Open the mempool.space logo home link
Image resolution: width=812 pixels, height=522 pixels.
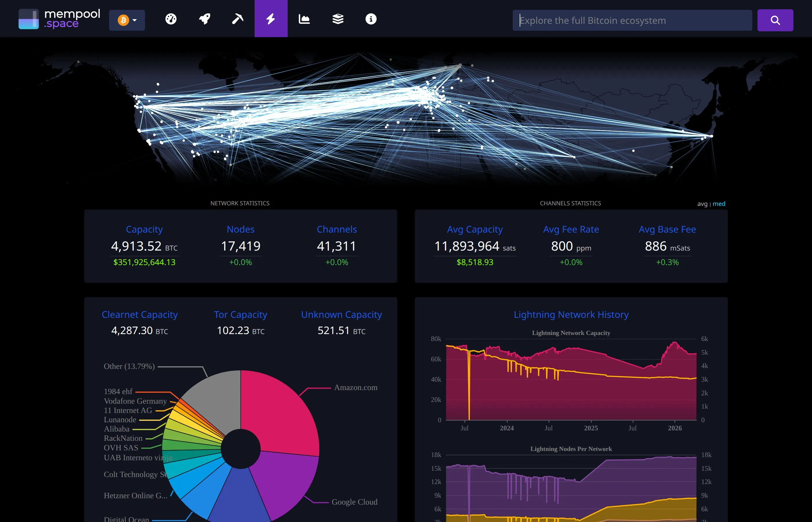[x=59, y=19]
